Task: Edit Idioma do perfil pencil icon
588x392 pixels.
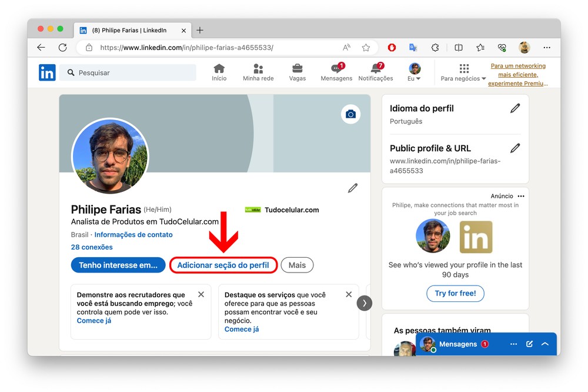Action: (515, 108)
